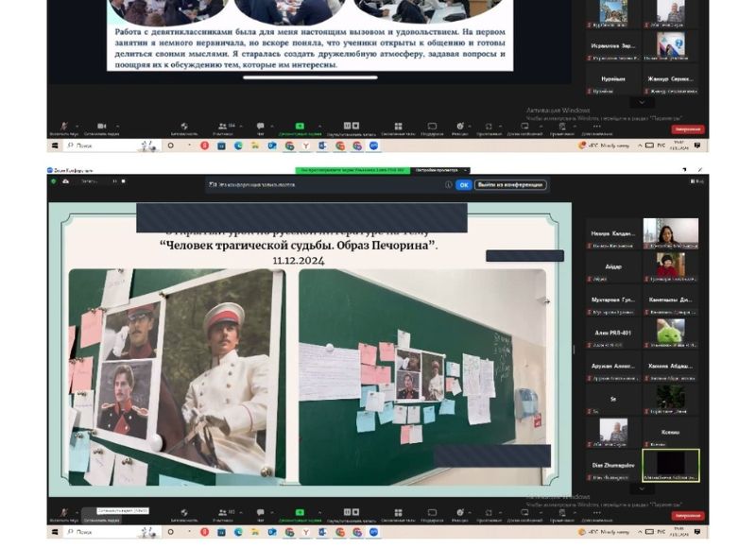Viewport: 756px width, 548px height.
Task: Click the 'Выйти из конференции' button
Action: [x=510, y=185]
